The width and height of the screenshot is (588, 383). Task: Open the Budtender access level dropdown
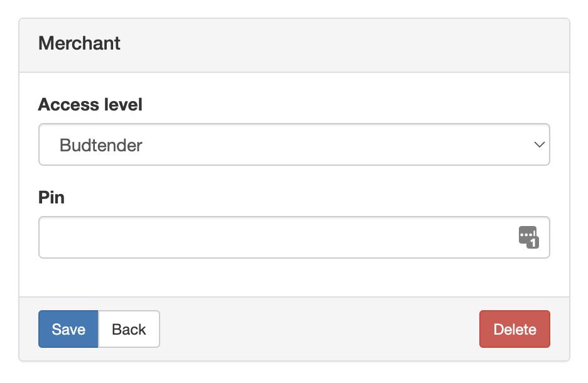pyautogui.click(x=294, y=144)
